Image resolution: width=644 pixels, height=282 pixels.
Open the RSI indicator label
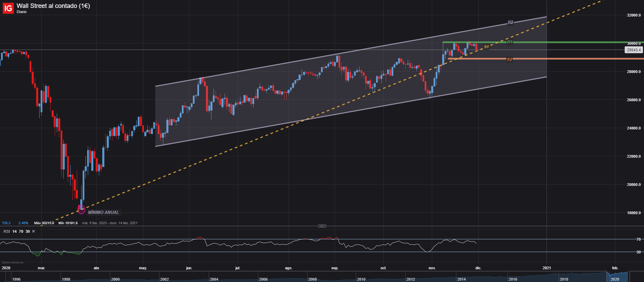(7, 231)
